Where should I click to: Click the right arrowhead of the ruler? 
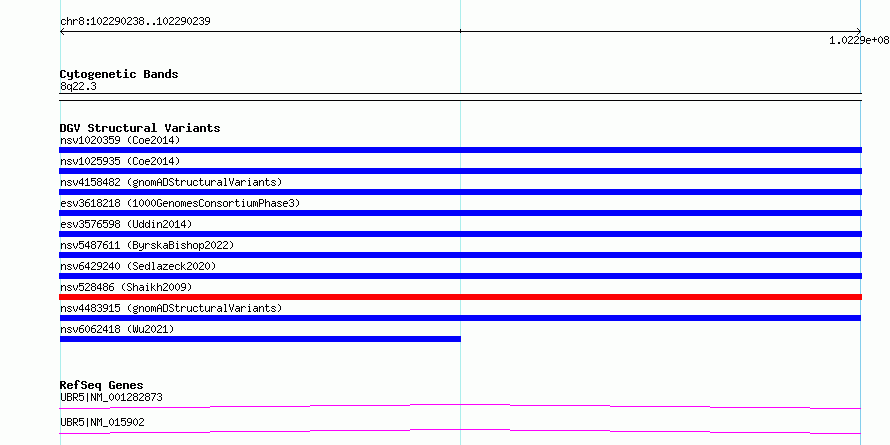click(859, 32)
